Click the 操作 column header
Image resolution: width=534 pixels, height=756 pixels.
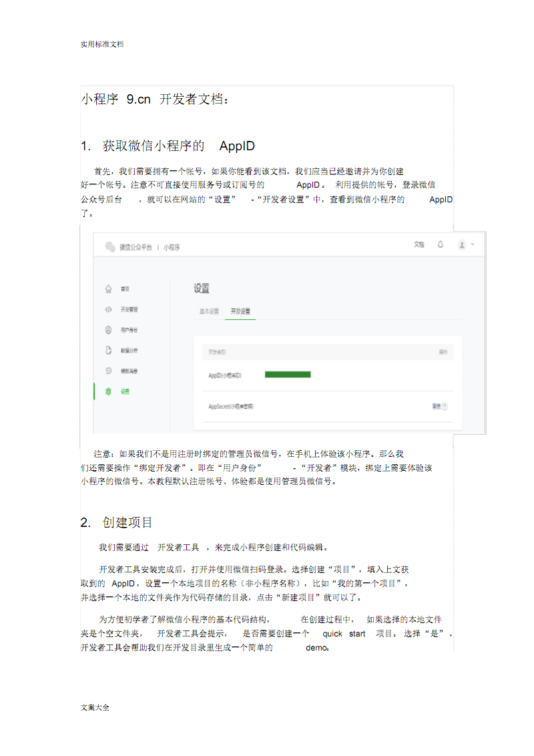[443, 352]
